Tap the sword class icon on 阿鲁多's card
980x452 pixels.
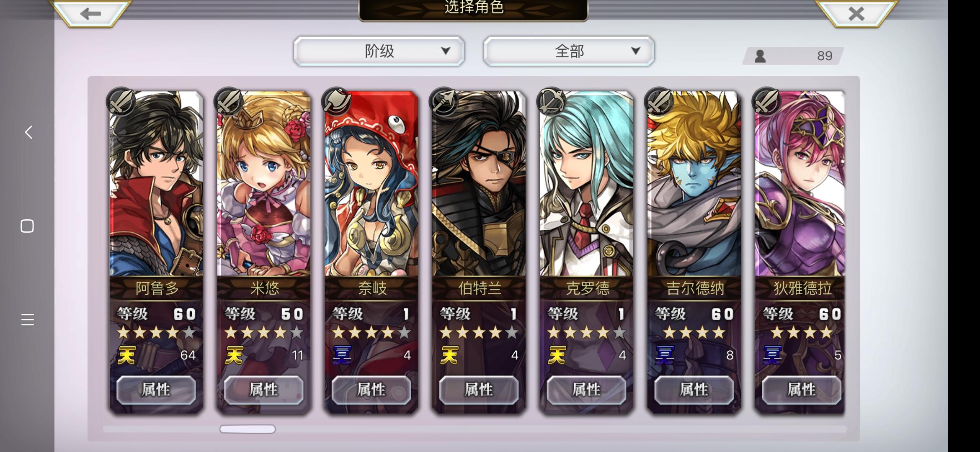(x=121, y=102)
